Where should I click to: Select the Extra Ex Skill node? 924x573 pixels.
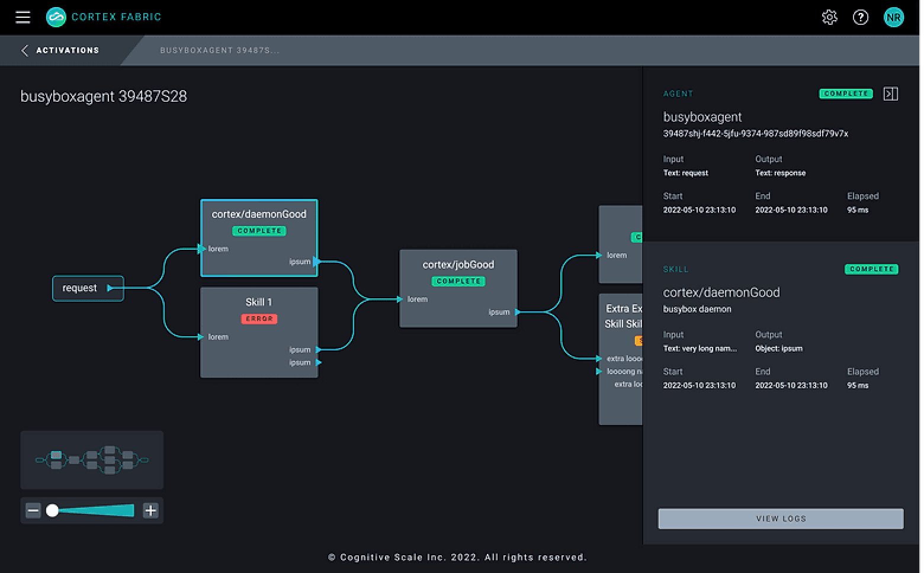[621, 359]
